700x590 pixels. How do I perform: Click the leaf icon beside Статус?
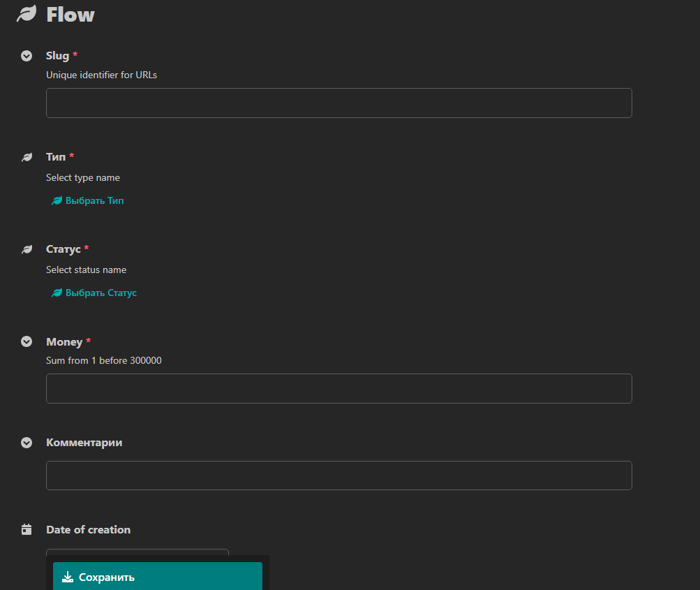pyautogui.click(x=27, y=249)
